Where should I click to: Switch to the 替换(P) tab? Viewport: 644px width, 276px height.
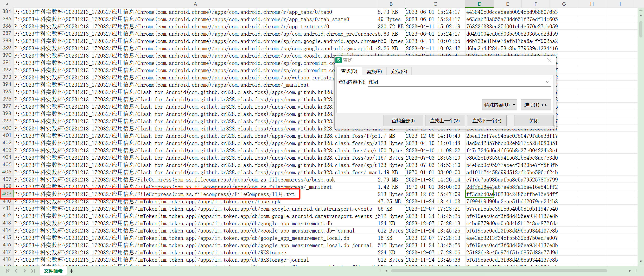tap(374, 71)
